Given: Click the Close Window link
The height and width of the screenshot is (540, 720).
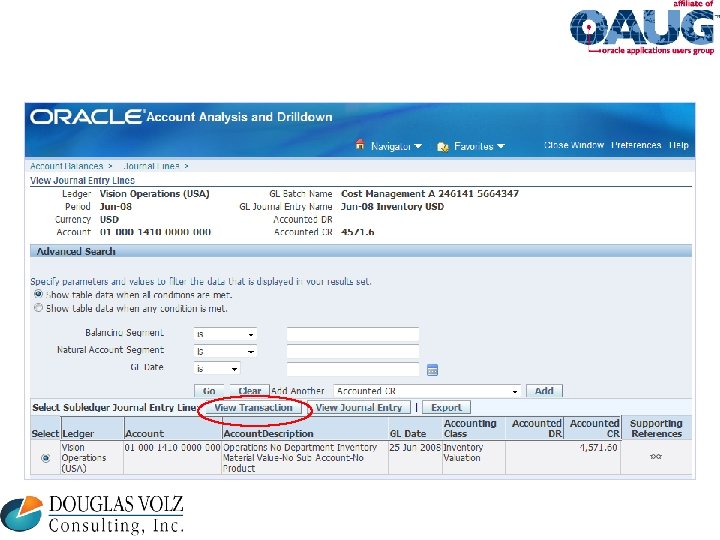Looking at the screenshot, I should 574,145.
